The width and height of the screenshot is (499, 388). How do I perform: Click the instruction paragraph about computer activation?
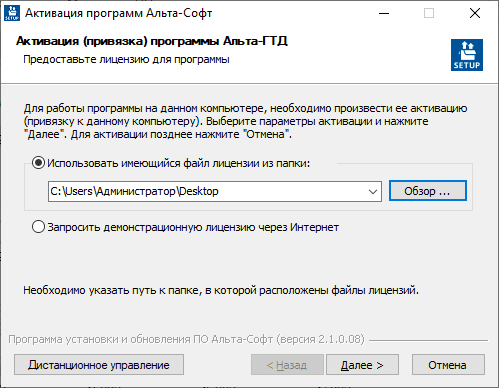[245, 121]
